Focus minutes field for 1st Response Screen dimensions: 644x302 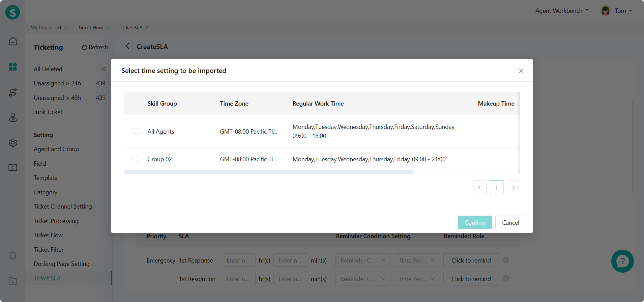[290, 260]
